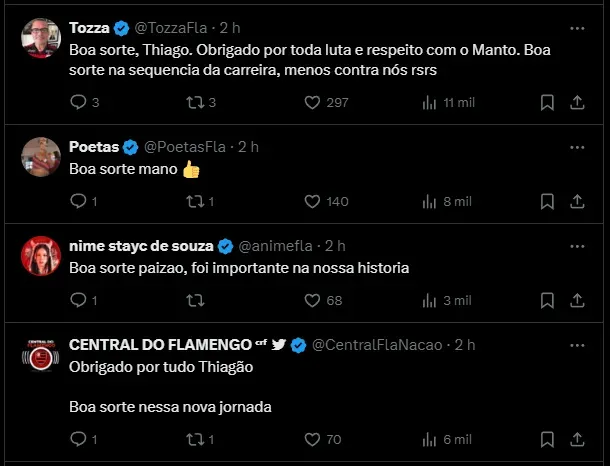Open more options menu on Poetas tweet
The image size is (610, 466).
(x=577, y=147)
